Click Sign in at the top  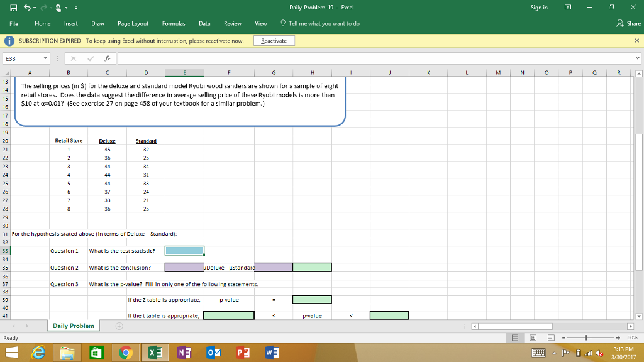click(x=540, y=8)
